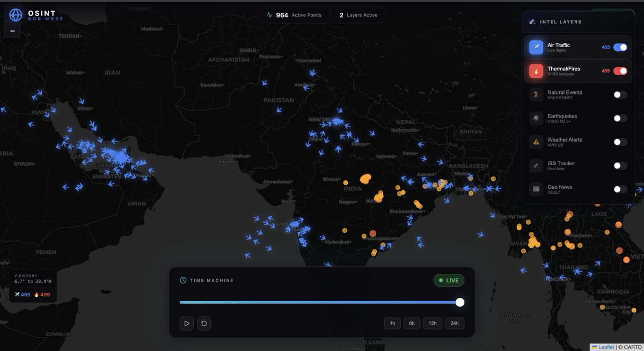Select the 6h time range
644x351 pixels.
coord(412,323)
